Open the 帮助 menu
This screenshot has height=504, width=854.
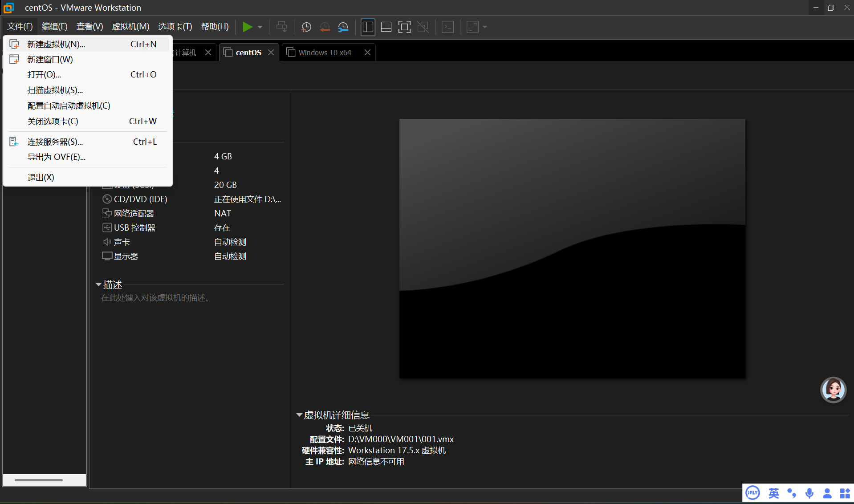click(x=215, y=27)
